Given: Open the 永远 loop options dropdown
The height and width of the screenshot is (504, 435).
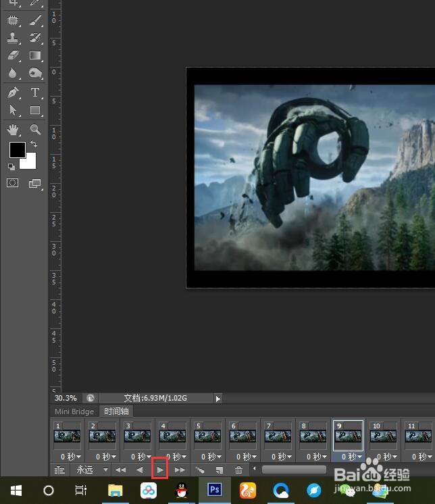Looking at the screenshot, I should click(x=91, y=470).
